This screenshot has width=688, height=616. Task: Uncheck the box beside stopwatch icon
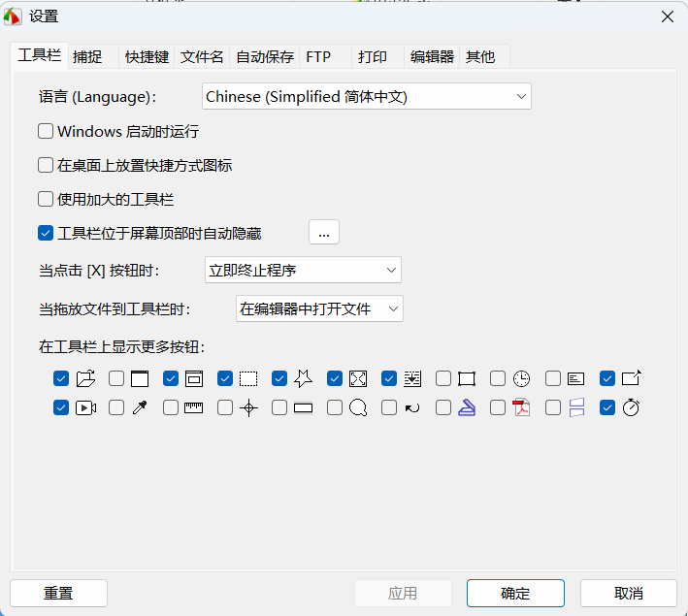tap(607, 408)
